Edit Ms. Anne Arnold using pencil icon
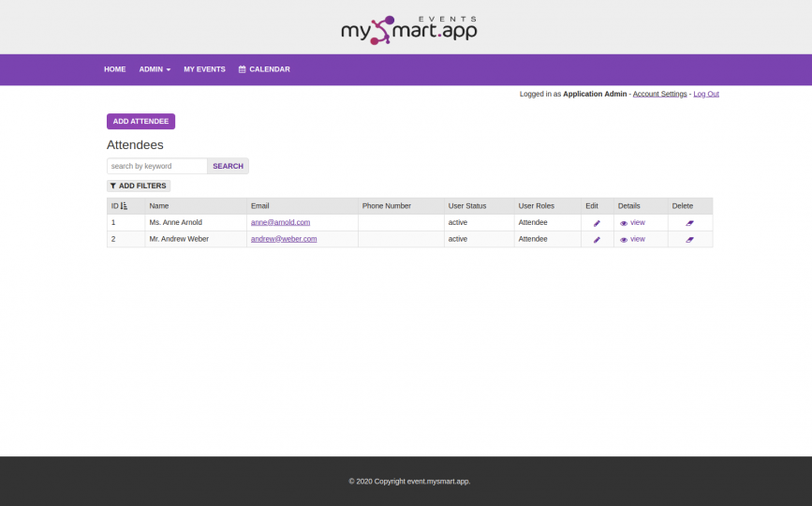812x506 pixels. tap(597, 223)
